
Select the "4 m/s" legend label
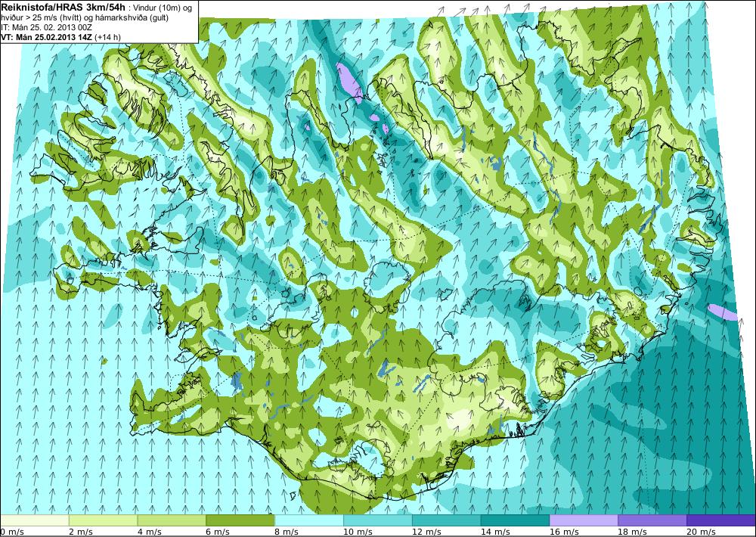[150, 532]
